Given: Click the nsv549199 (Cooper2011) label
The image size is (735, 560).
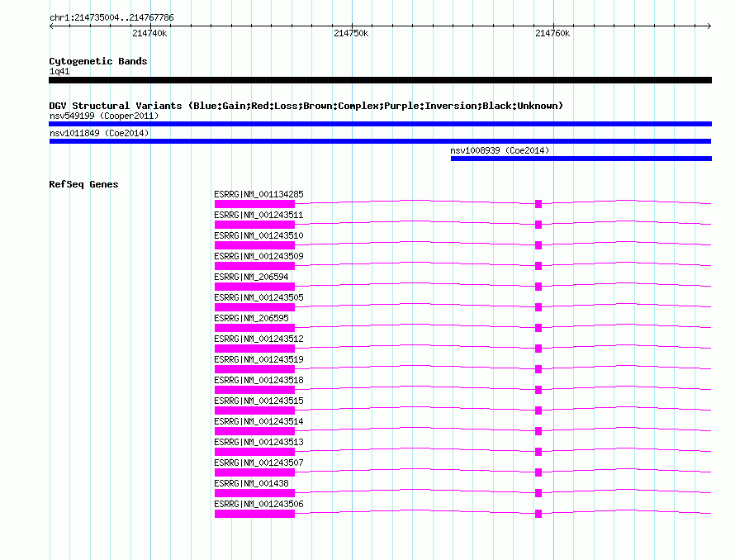Looking at the screenshot, I should click(x=104, y=116).
